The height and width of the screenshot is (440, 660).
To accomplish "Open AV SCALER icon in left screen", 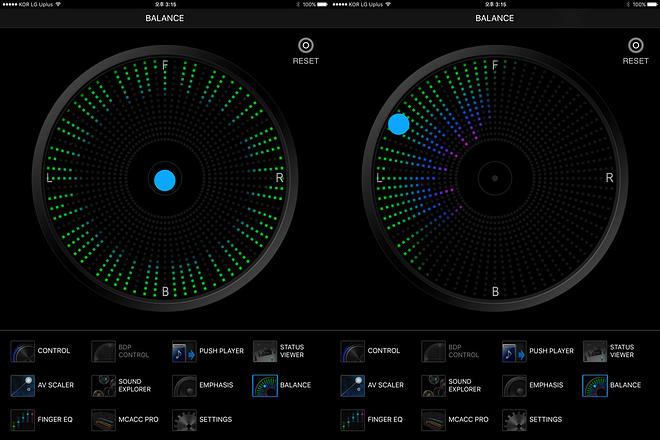I will [22, 386].
